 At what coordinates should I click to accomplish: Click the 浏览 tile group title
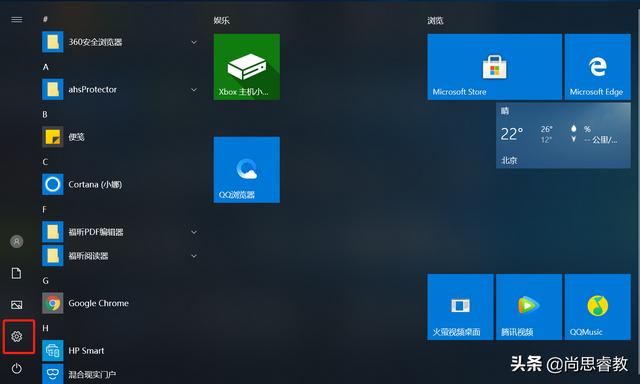click(436, 20)
